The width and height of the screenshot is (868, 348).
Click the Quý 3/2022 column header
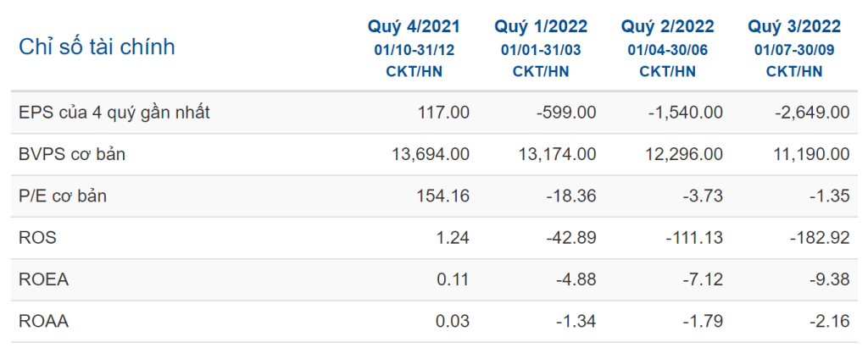click(794, 27)
